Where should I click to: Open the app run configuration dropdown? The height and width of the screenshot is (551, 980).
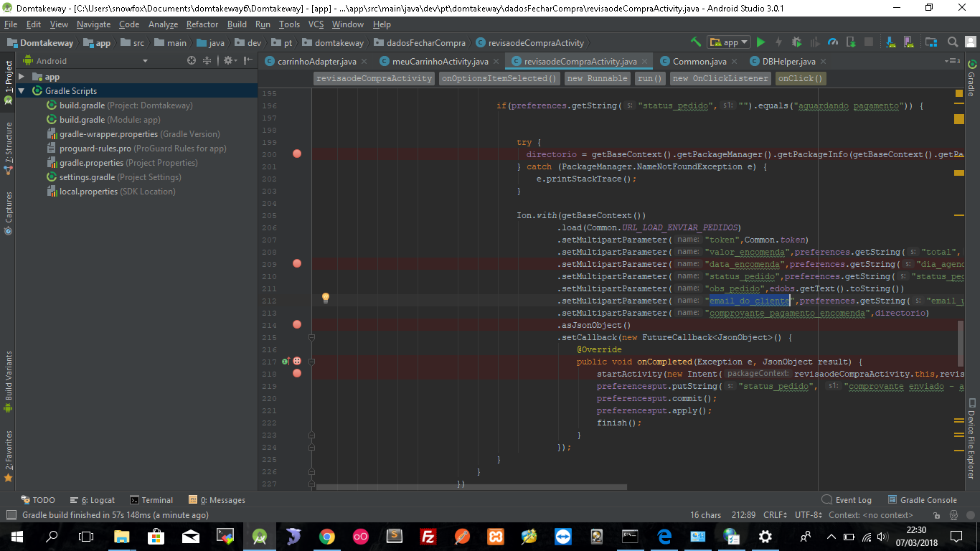[x=728, y=42]
